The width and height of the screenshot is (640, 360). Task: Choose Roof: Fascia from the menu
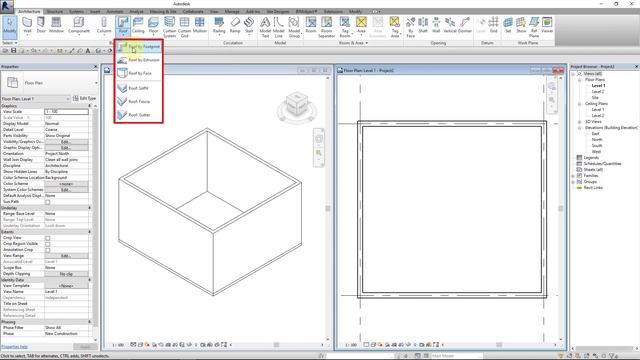click(139, 102)
